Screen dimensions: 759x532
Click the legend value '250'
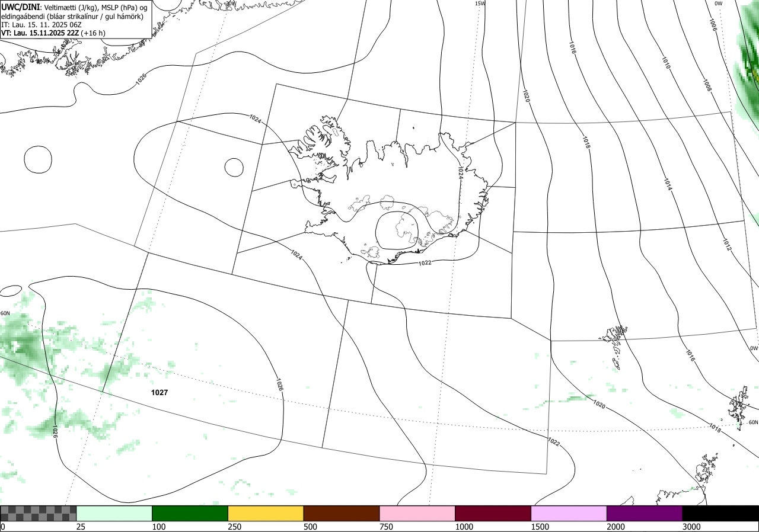[234, 527]
